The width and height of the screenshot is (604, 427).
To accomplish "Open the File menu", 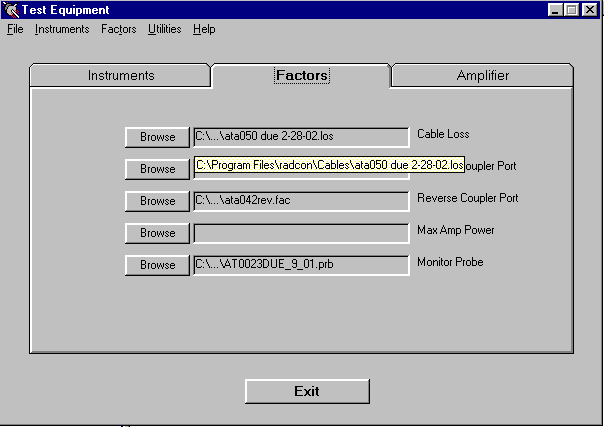I will pyautogui.click(x=15, y=29).
